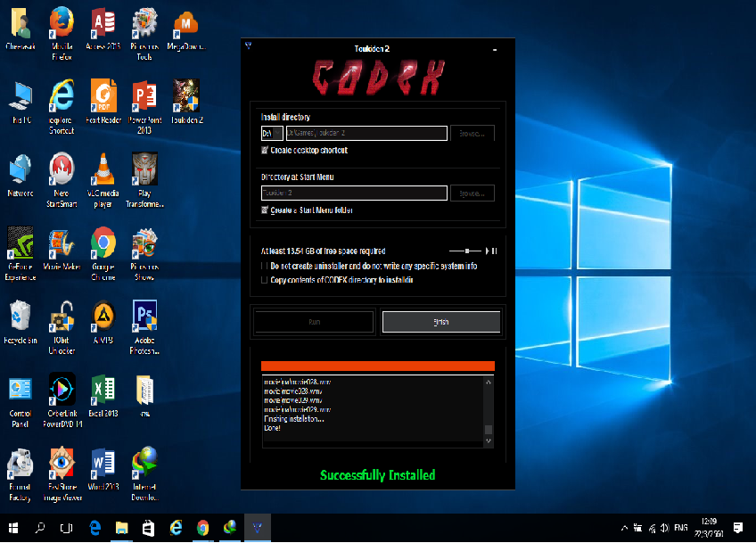The width and height of the screenshot is (756, 543).
Task: Click the Directory at Start Menu field
Action: click(354, 193)
